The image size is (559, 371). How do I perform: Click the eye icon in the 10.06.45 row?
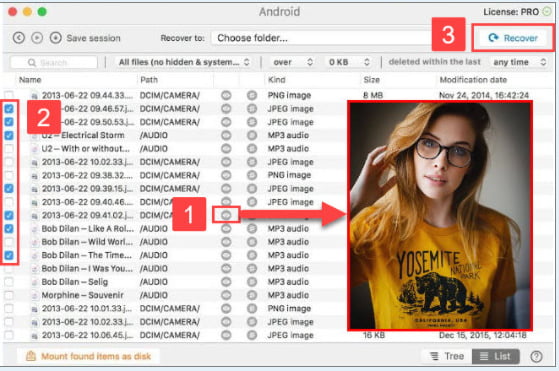226,335
